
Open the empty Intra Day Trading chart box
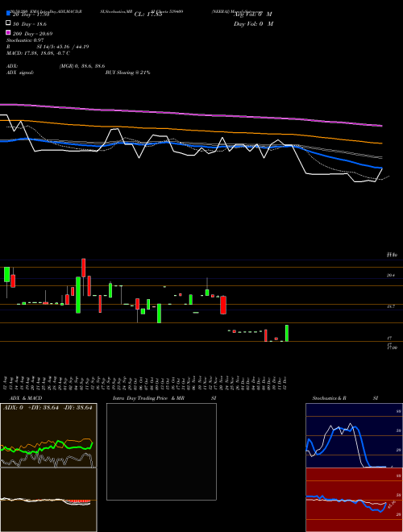coord(161,451)
